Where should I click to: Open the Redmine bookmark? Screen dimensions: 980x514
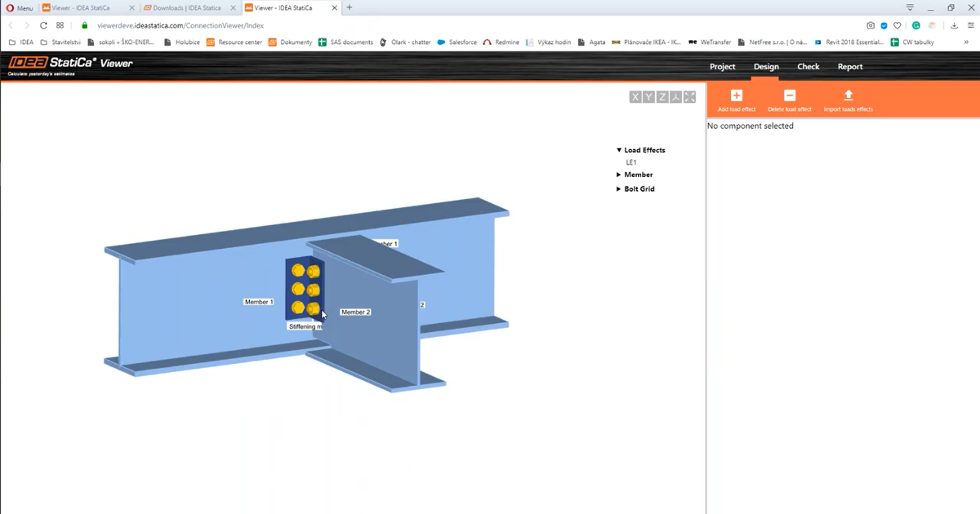[501, 42]
